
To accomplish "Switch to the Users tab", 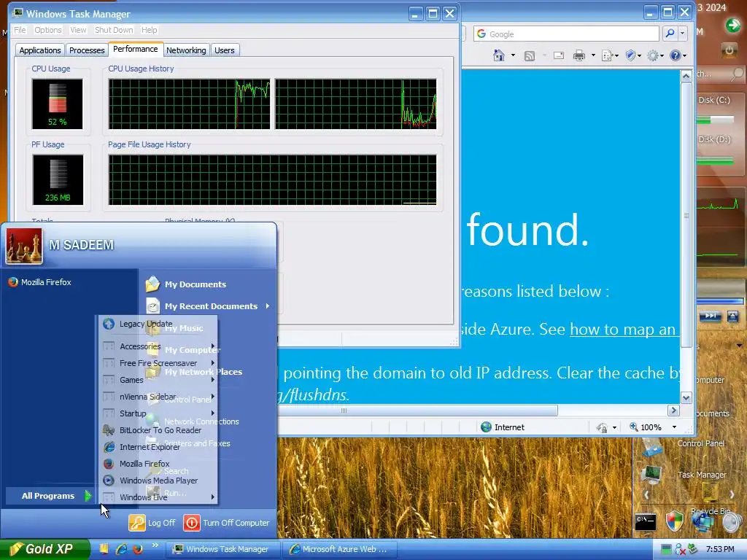I will [x=225, y=50].
